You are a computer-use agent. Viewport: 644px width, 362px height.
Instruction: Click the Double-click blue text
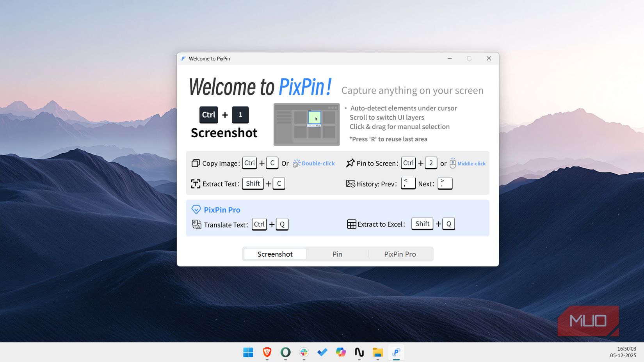318,163
